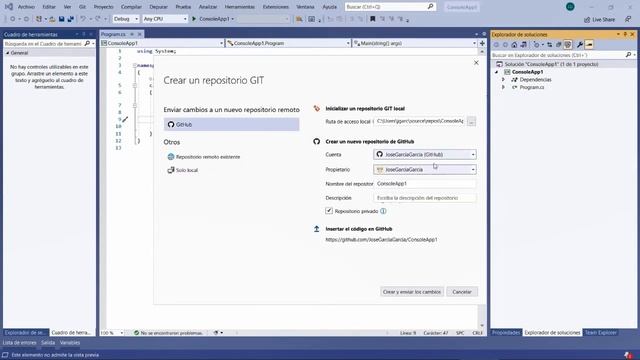Click the Solution Explorer show all files icon

(568, 44)
